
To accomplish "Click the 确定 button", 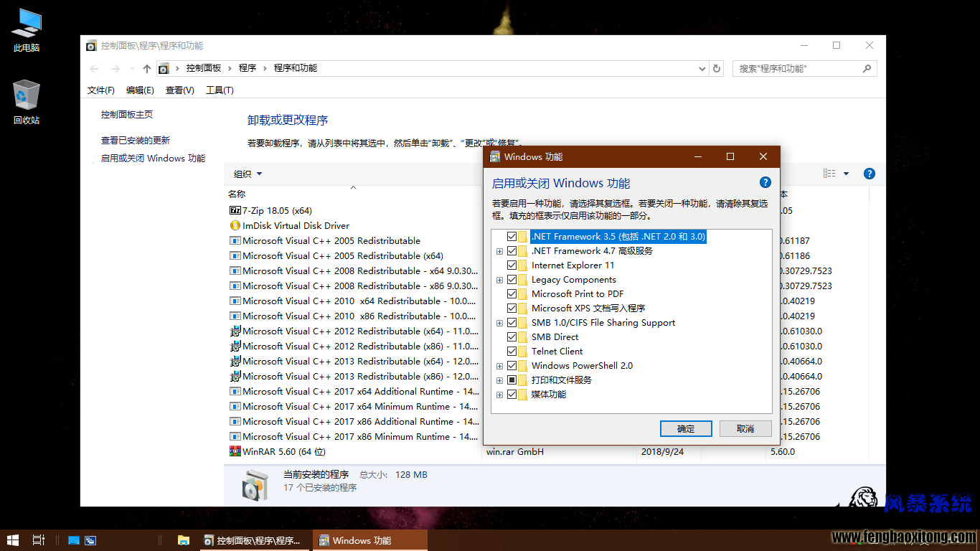I will pos(685,429).
